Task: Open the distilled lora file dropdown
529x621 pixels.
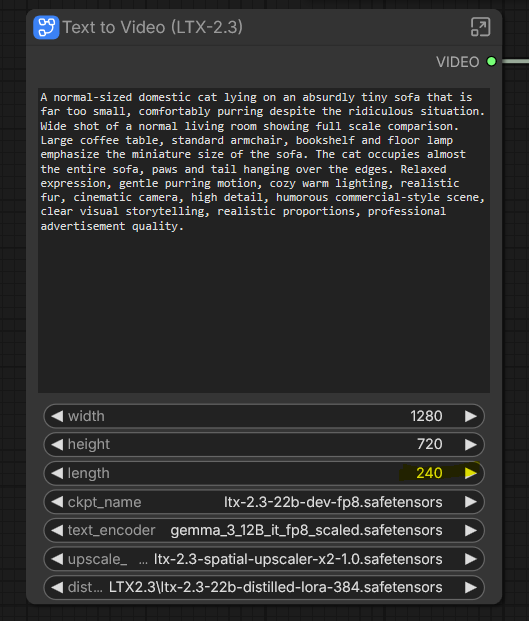Action: pos(264,587)
